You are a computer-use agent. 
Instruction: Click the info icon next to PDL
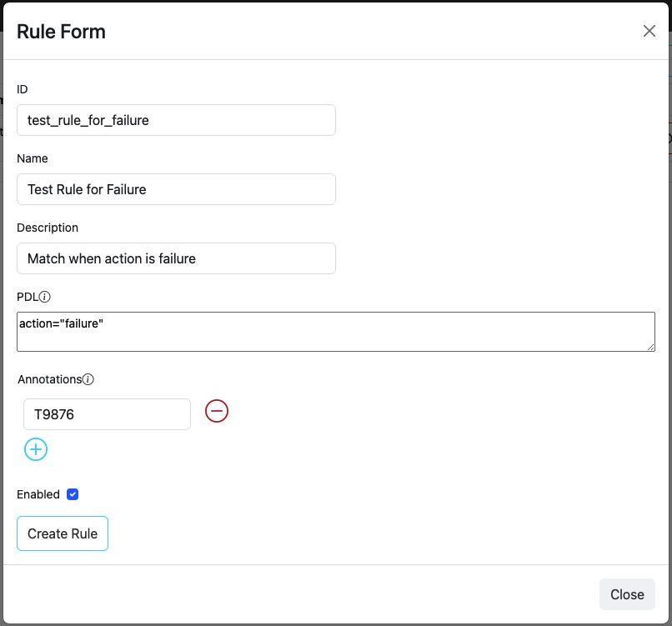pos(46,297)
